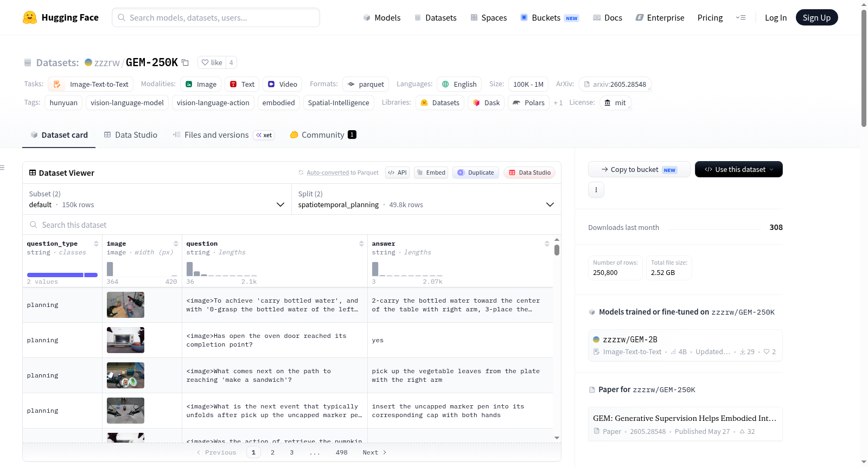
Task: Open the arxiv:2605.28548 tag
Action: [x=615, y=84]
